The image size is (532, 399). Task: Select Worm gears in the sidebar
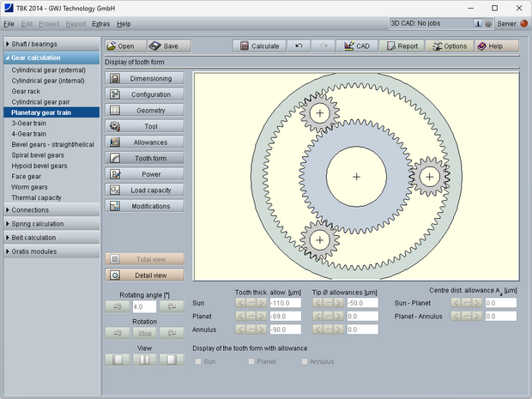pyautogui.click(x=29, y=187)
